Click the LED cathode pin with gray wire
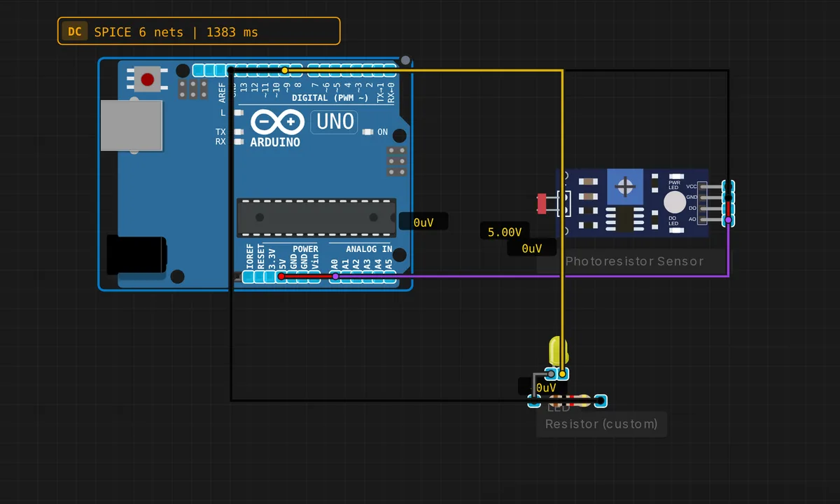Viewport: 840px width, 504px height. (552, 374)
